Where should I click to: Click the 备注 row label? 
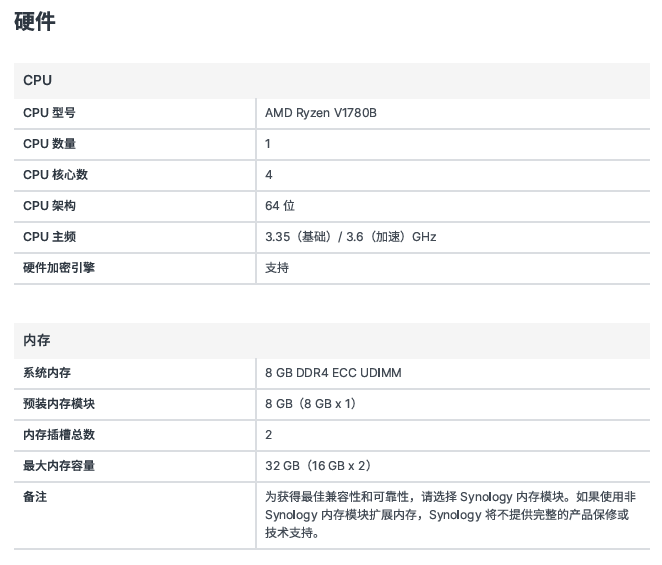[35, 497]
